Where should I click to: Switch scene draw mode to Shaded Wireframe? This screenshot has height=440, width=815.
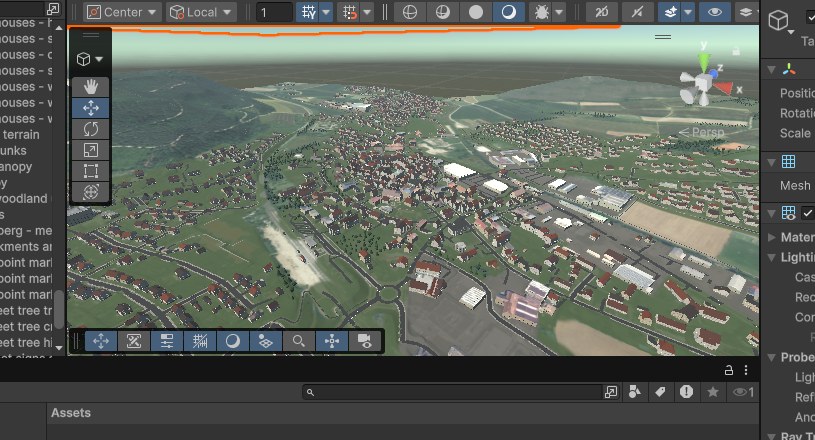coord(442,12)
